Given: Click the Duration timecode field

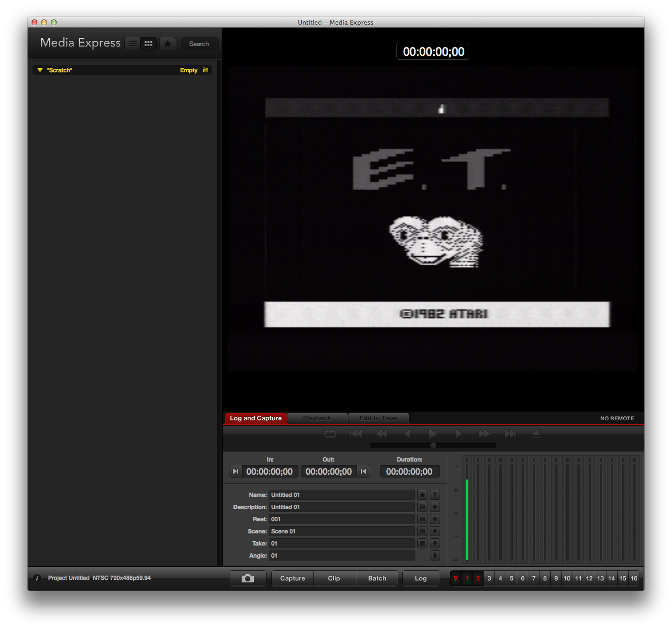Looking at the screenshot, I should [x=410, y=472].
